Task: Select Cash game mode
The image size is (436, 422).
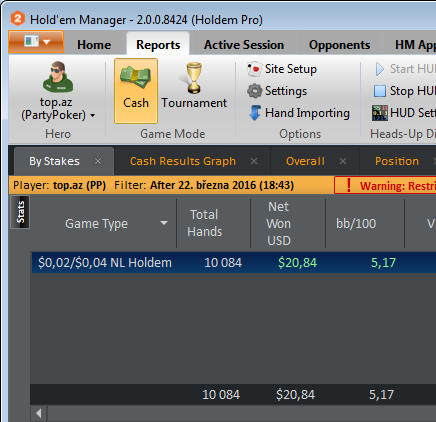Action: [x=136, y=91]
